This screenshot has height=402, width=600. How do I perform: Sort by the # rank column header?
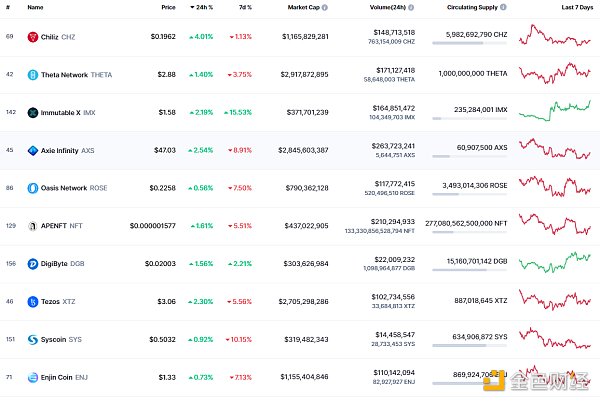[8, 7]
